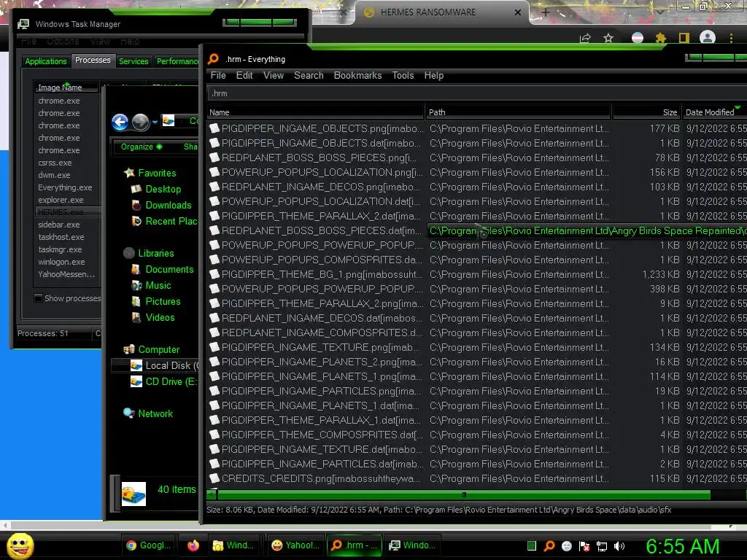The image size is (747, 560).
Task: Open Music library in Explorer
Action: pyautogui.click(x=152, y=285)
